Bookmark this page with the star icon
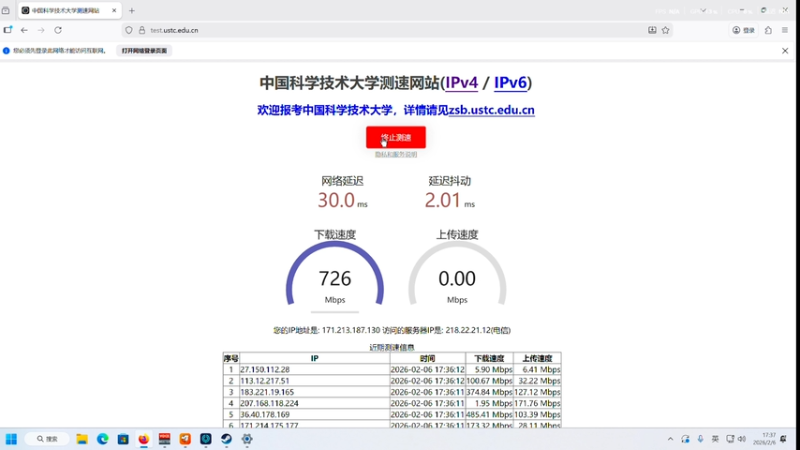The height and width of the screenshot is (450, 800). (x=665, y=30)
